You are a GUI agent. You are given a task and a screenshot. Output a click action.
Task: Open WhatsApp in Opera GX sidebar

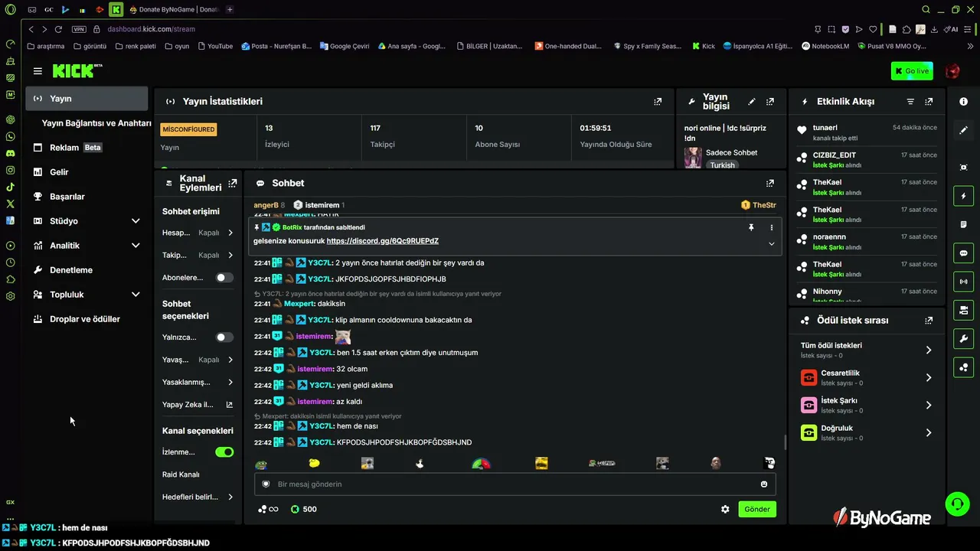[10, 136]
